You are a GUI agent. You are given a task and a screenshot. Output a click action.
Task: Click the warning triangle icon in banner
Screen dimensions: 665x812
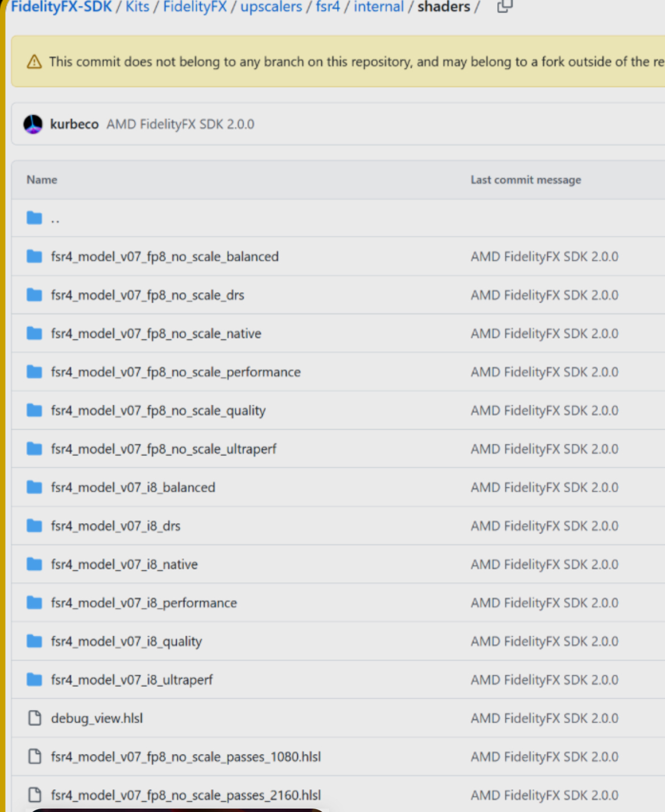34,61
